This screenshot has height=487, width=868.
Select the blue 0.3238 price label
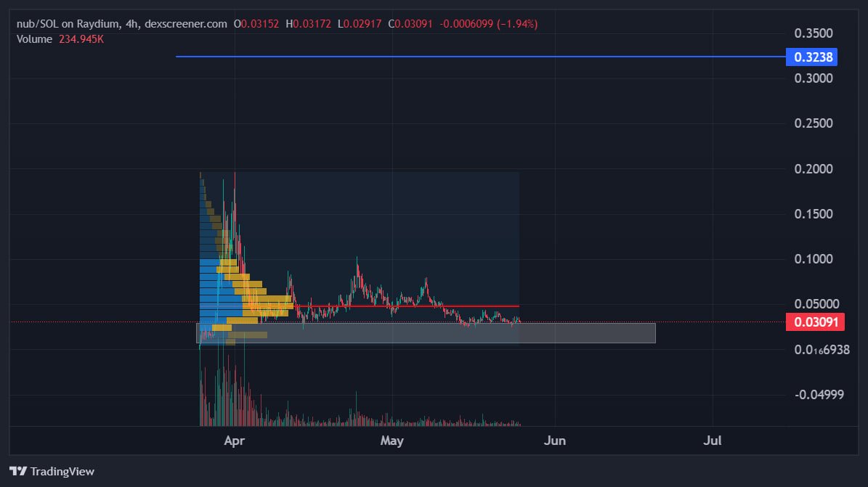tap(811, 57)
